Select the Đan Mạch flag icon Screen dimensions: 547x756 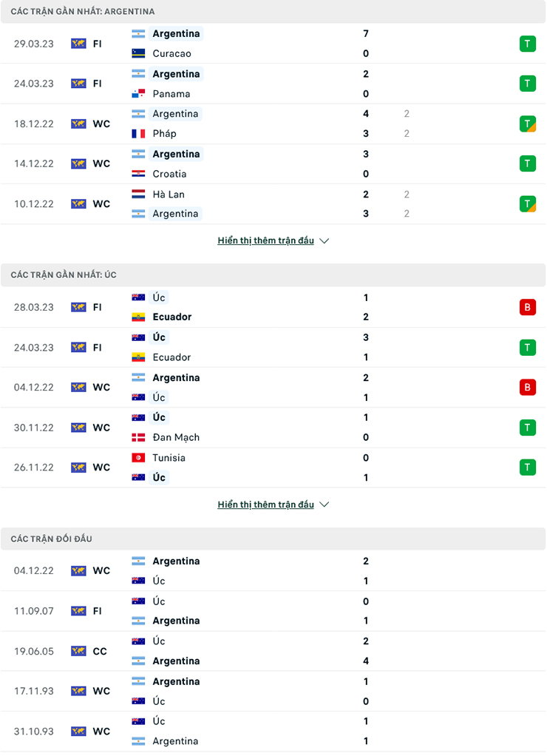tap(140, 437)
